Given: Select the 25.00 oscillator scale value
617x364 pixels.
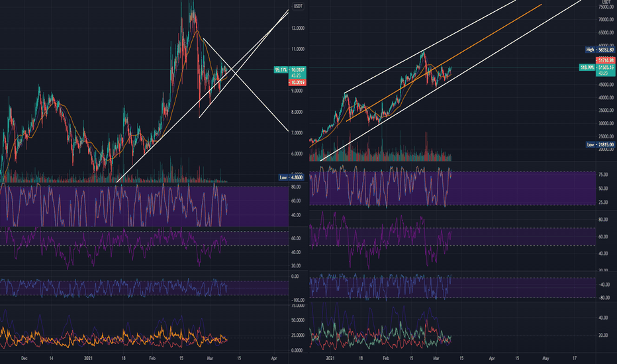Looking at the screenshot, I should pyautogui.click(x=603, y=203).
